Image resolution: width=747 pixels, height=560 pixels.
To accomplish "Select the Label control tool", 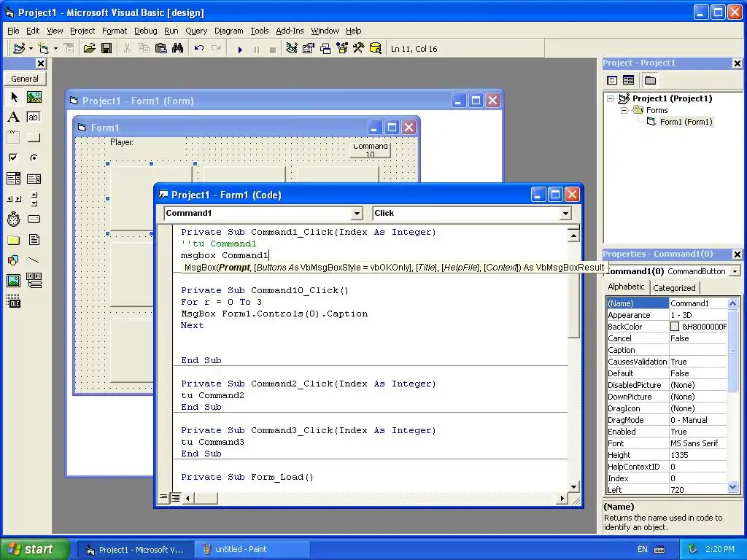I will point(14,117).
